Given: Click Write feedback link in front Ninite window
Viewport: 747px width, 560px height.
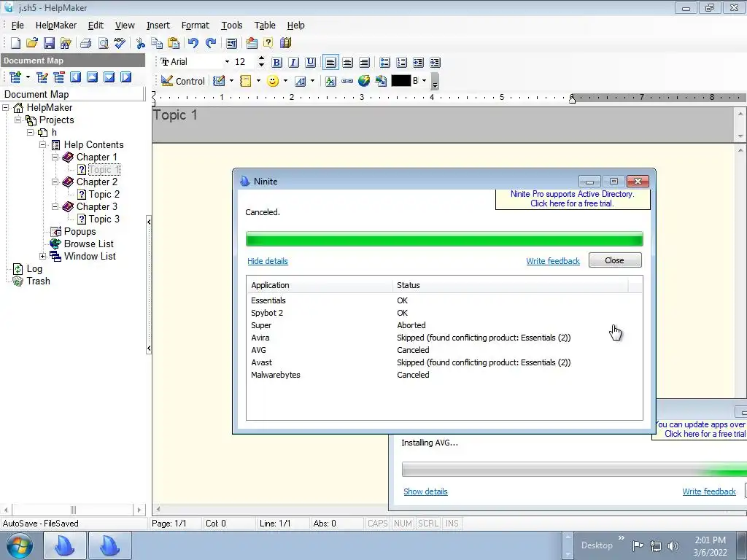Looking at the screenshot, I should point(553,261).
